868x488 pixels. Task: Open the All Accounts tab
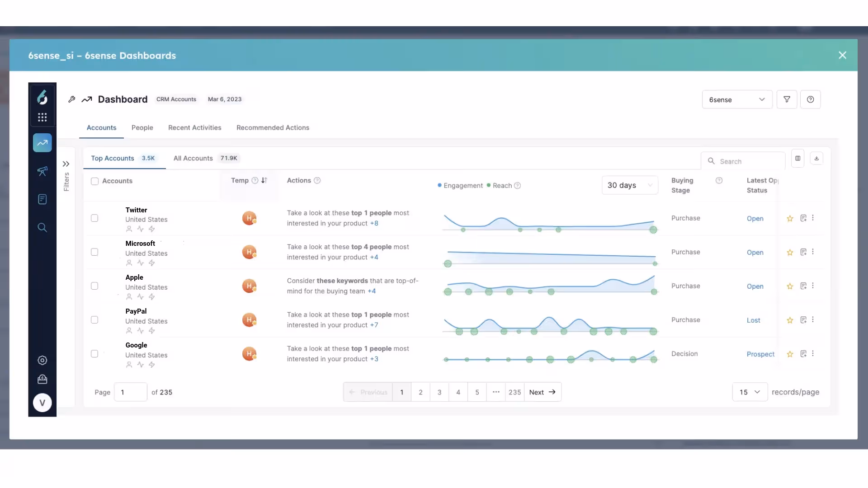pyautogui.click(x=206, y=158)
